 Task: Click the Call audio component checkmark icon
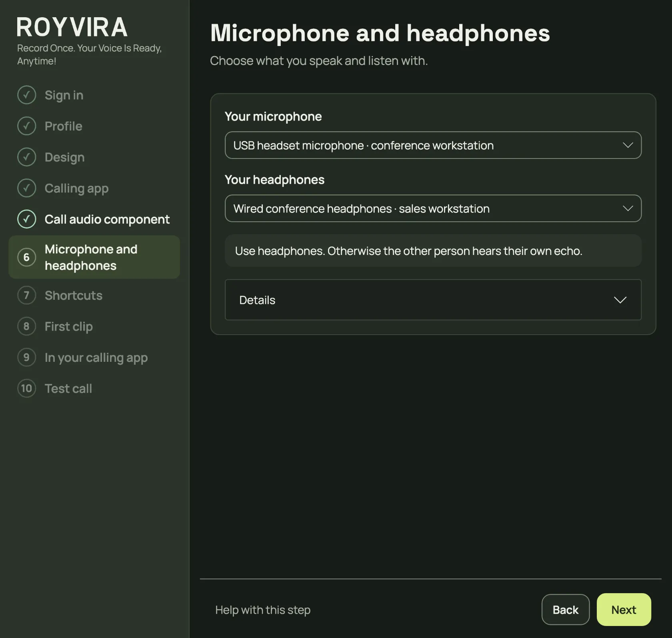[x=26, y=219]
